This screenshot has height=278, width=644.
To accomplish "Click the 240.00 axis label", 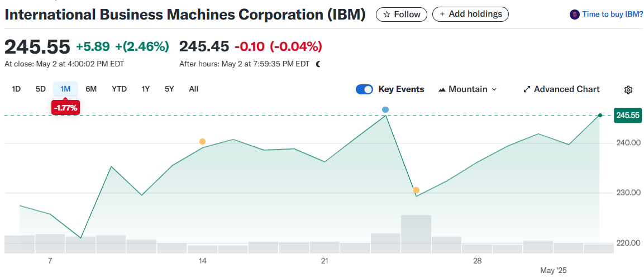I will [x=628, y=143].
